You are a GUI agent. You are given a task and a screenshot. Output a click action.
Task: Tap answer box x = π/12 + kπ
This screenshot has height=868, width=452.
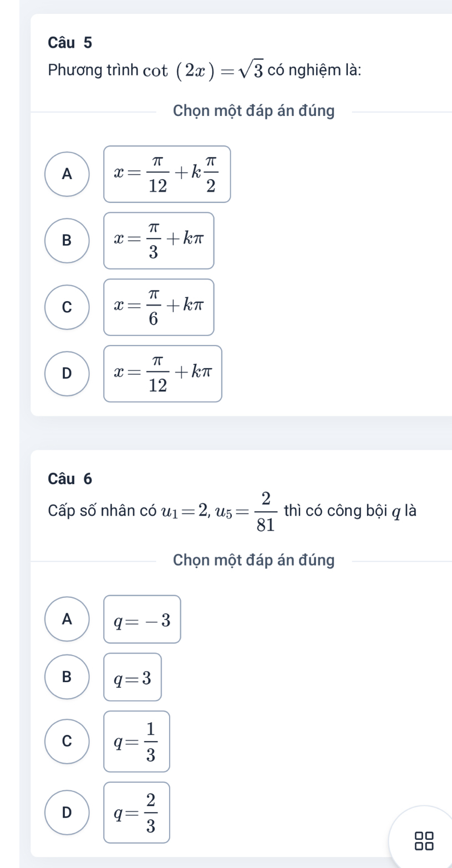[162, 373]
